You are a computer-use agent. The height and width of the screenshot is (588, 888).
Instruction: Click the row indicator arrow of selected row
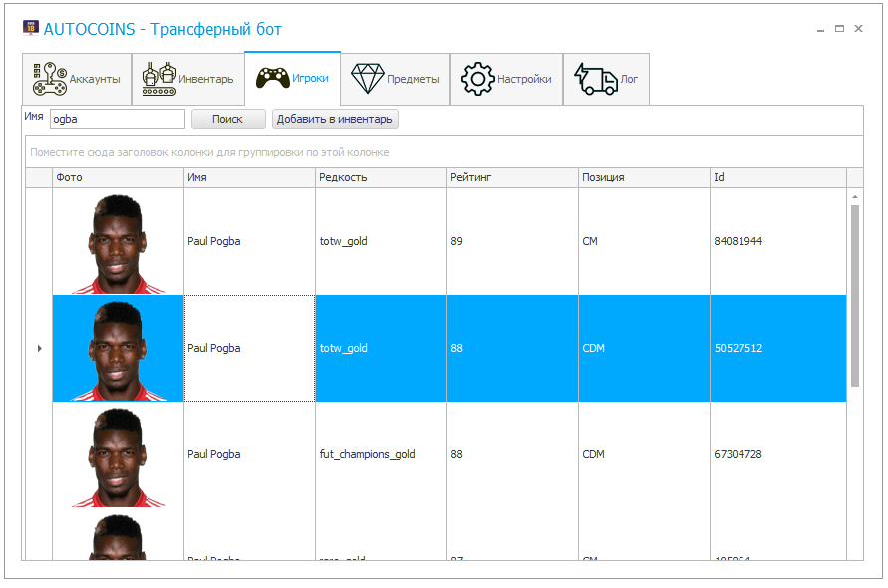tap(39, 349)
